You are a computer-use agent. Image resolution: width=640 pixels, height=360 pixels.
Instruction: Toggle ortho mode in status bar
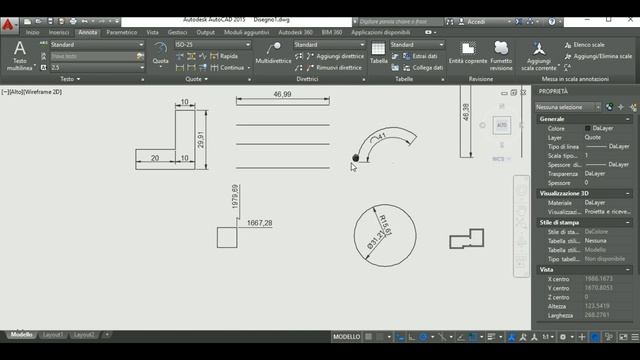coord(412,337)
